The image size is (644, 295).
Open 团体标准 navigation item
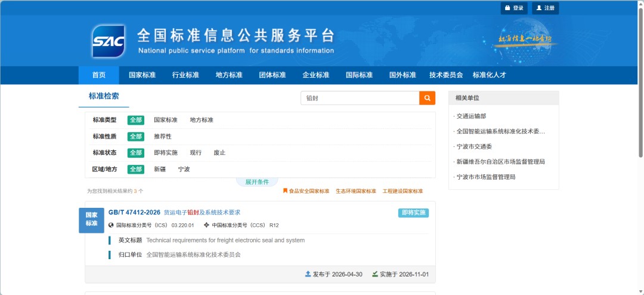[273, 75]
